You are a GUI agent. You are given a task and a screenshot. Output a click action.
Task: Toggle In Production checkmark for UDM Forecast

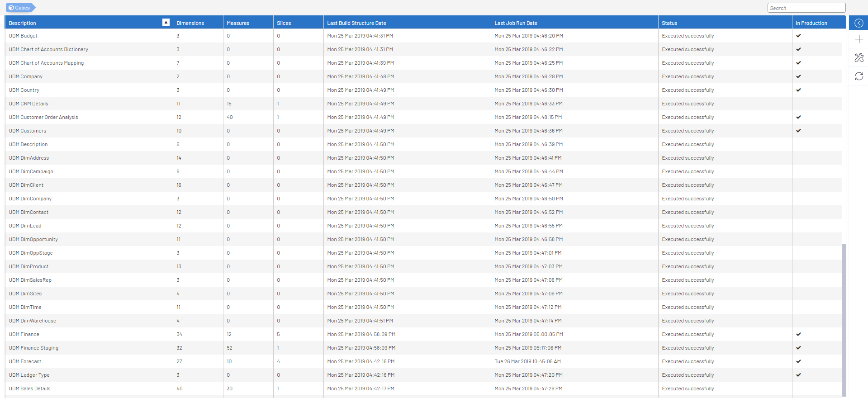click(798, 361)
